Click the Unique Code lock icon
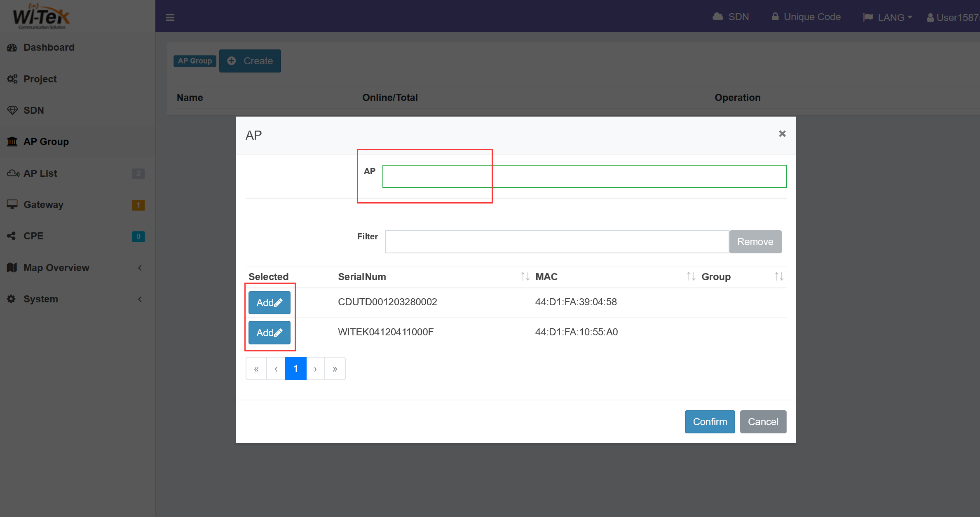The image size is (980, 517). (775, 17)
